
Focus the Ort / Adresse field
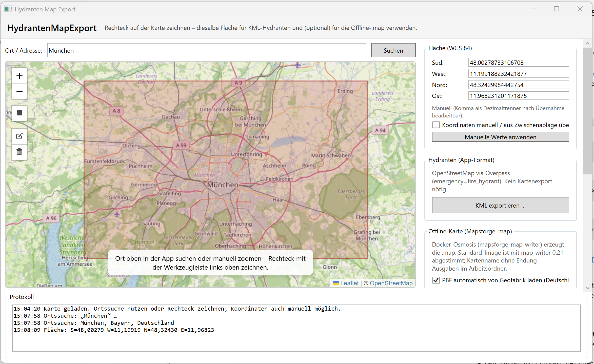tap(206, 50)
